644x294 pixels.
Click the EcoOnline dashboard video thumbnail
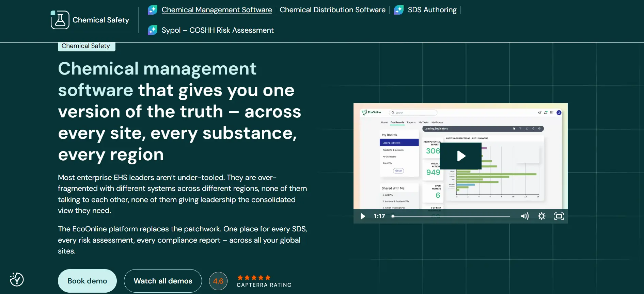tap(460, 163)
